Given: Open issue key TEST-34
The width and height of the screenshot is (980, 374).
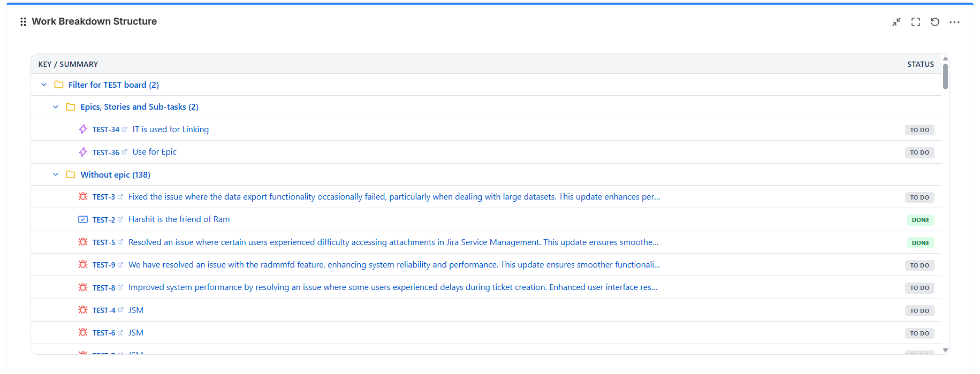Looking at the screenshot, I should click(106, 129).
